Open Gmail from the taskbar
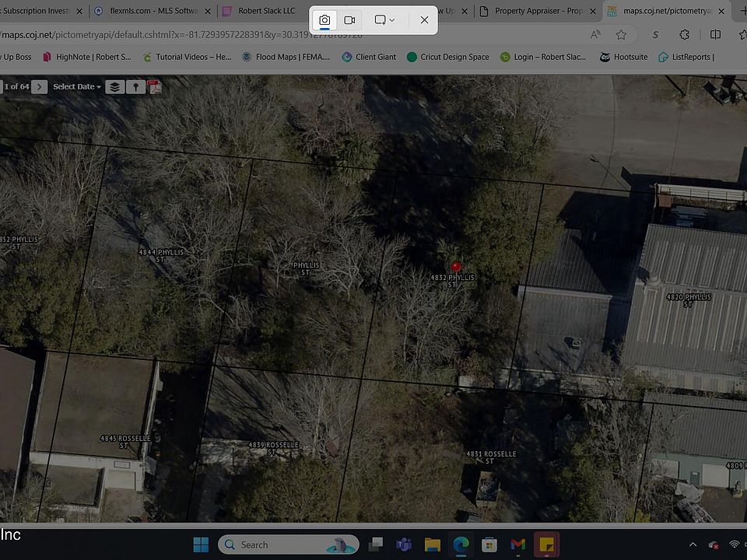The height and width of the screenshot is (560, 747). tap(518, 544)
